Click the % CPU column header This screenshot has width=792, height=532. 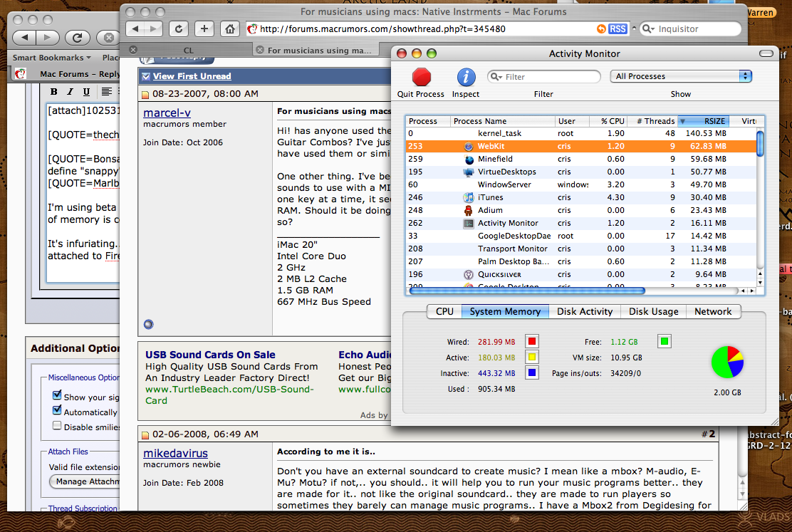pos(608,121)
